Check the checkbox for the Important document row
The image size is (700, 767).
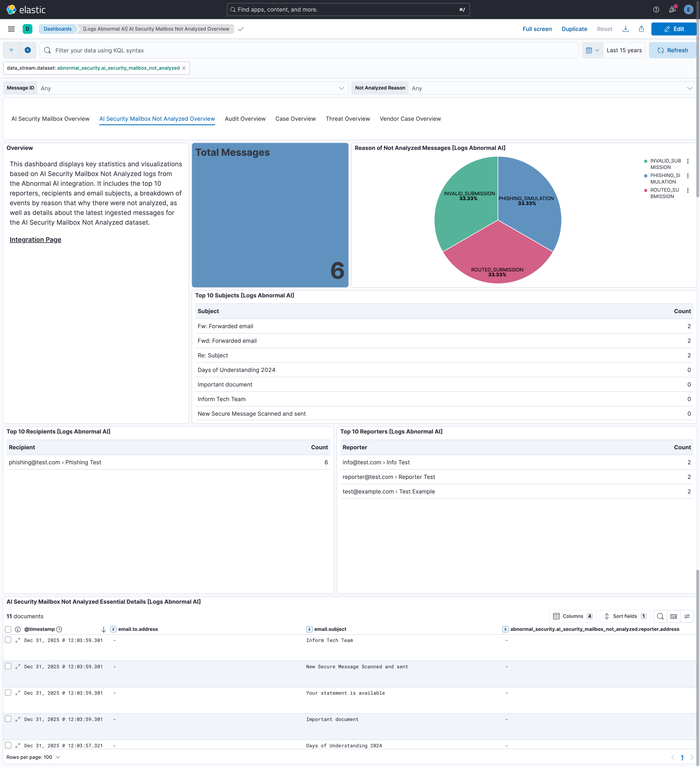[8, 719]
